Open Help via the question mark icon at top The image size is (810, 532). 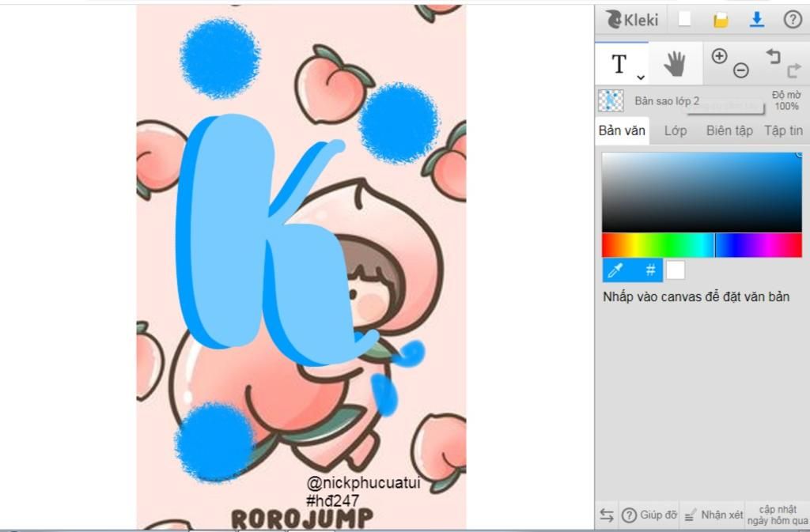pyautogui.click(x=793, y=19)
